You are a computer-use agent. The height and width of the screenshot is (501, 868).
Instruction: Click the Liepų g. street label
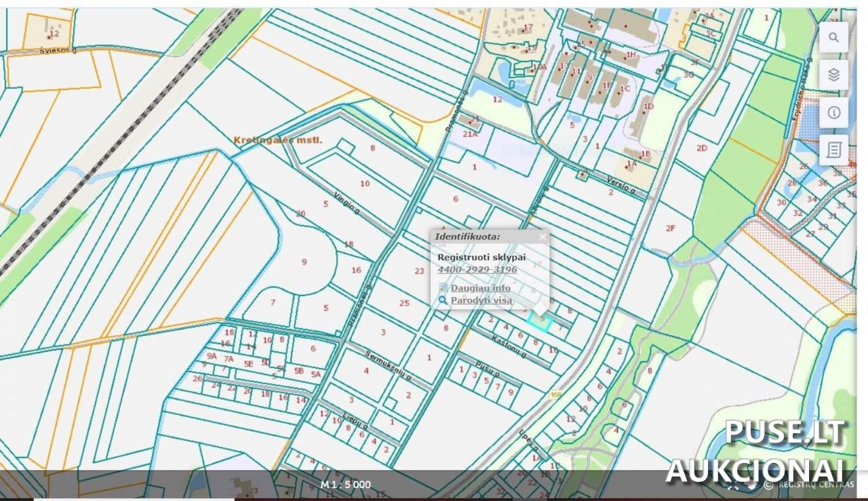coord(355,420)
